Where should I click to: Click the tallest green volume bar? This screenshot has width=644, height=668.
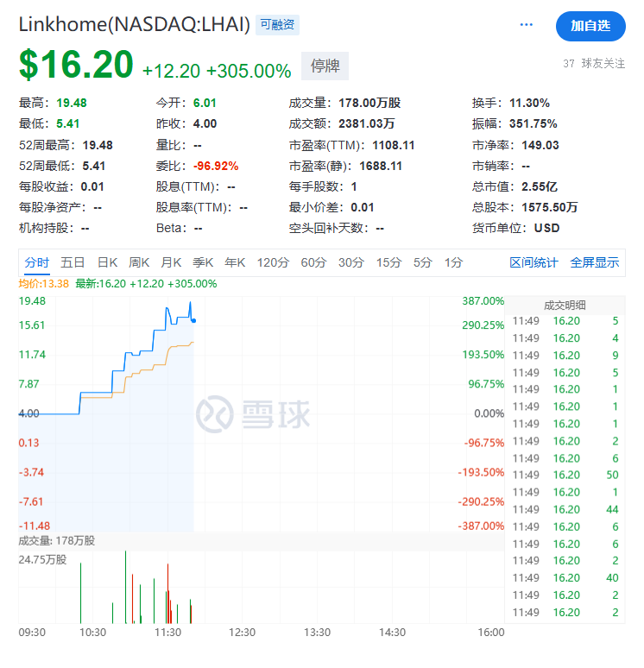126,587
